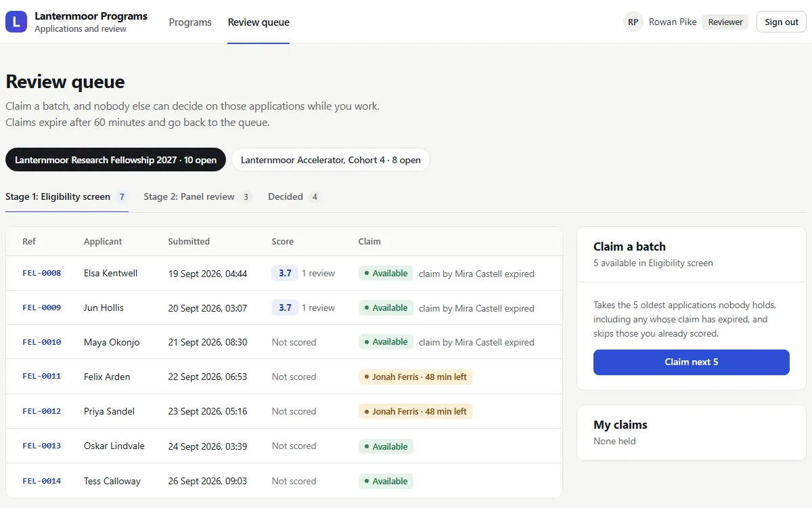
Task: Open the Decided tab
Action: point(294,197)
